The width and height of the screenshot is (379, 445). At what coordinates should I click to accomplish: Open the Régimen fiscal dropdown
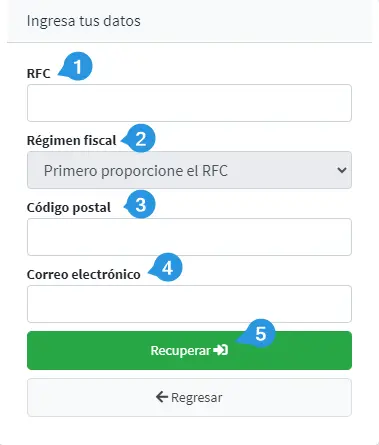(x=189, y=170)
